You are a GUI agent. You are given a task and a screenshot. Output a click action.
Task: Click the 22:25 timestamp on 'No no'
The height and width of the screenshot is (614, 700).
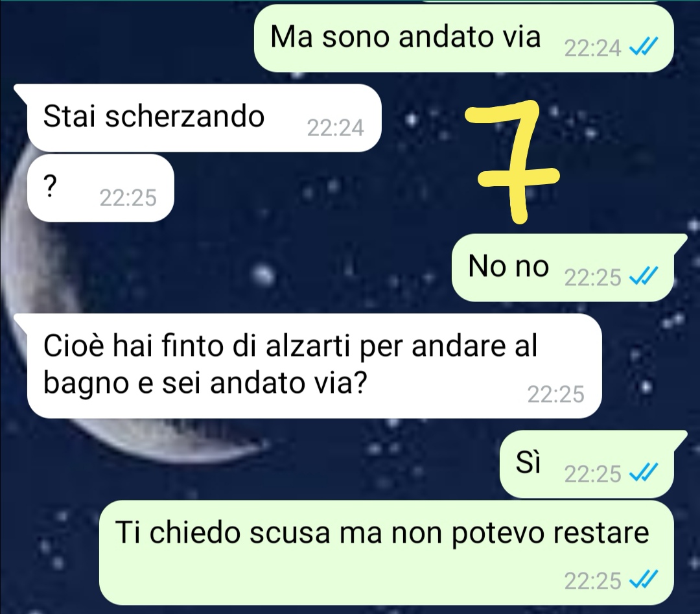coord(593,277)
